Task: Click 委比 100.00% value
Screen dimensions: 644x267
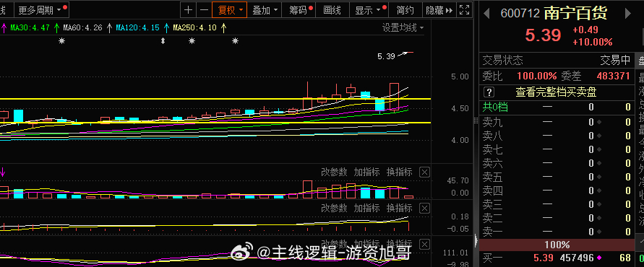Action: click(537, 76)
